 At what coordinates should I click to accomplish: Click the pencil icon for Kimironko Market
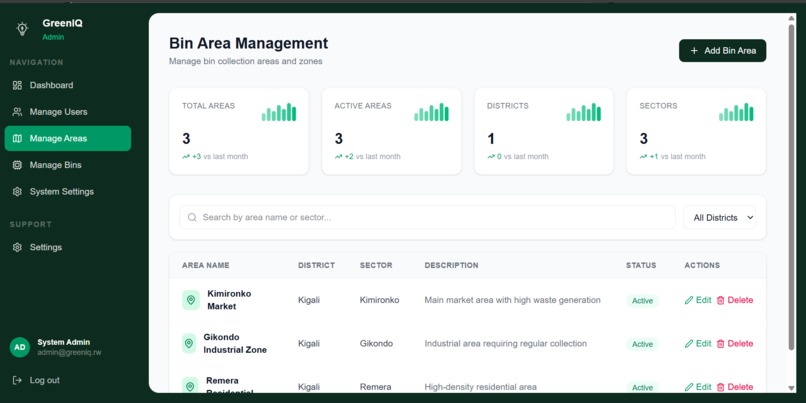coord(689,300)
